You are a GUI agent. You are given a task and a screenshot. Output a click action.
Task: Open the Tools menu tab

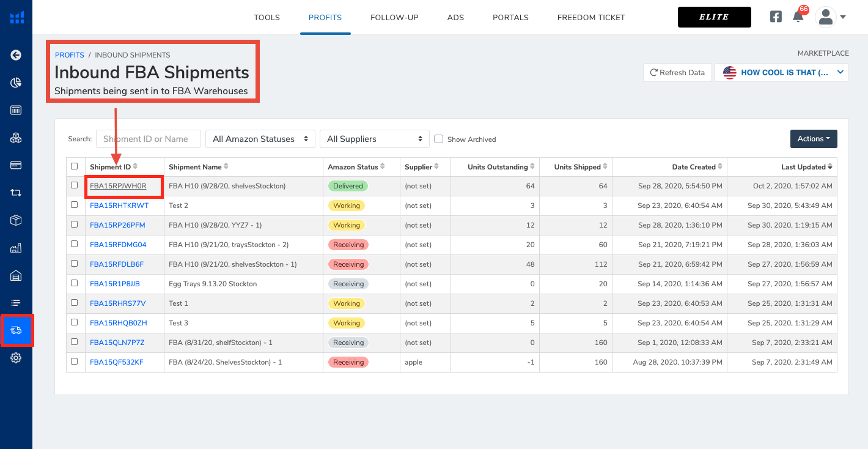267,18
